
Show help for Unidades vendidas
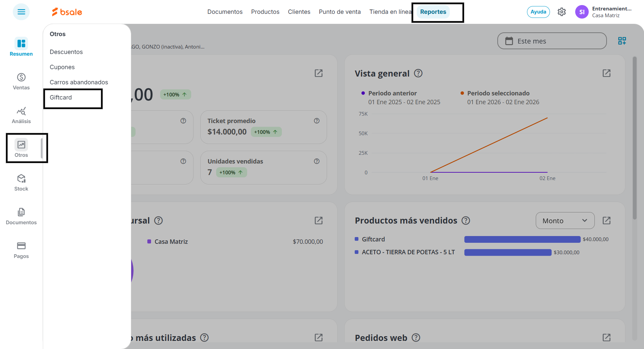pyautogui.click(x=317, y=161)
